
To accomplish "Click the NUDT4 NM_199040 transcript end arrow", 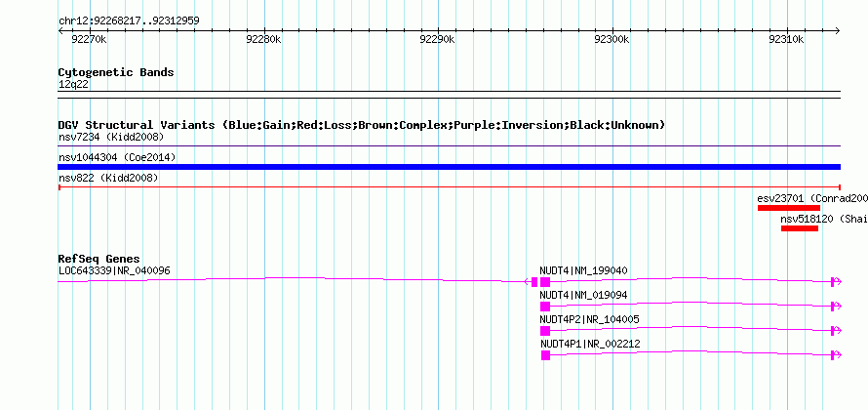I will 837,282.
